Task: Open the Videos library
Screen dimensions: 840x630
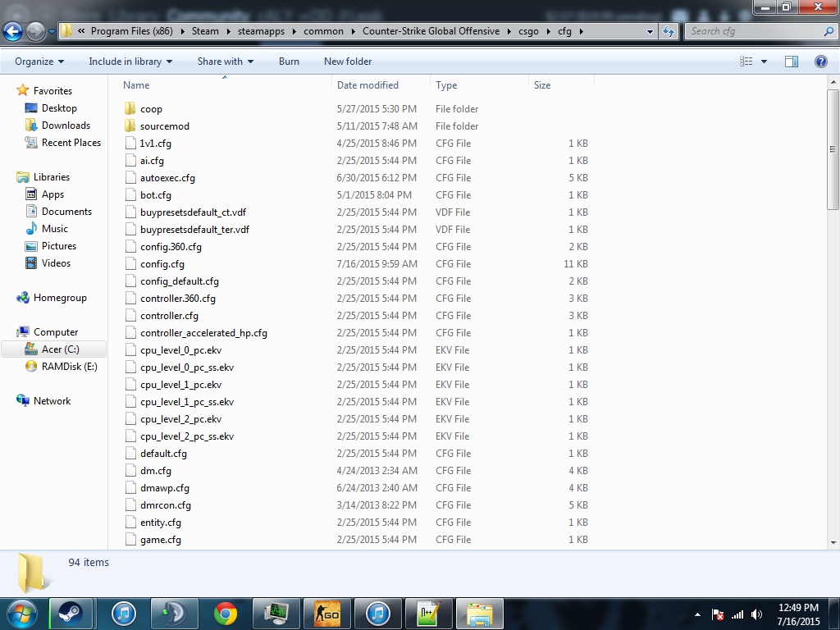Action: tap(56, 263)
